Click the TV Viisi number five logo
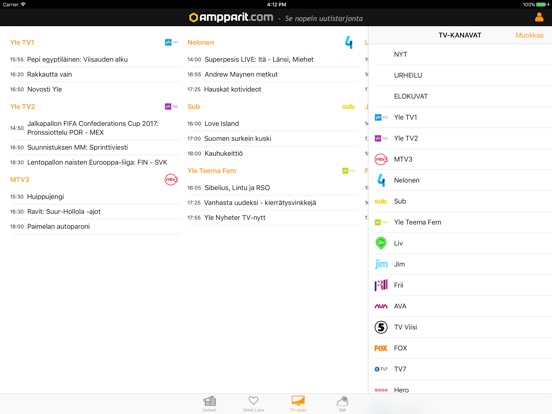This screenshot has width=552, height=414. point(381,327)
